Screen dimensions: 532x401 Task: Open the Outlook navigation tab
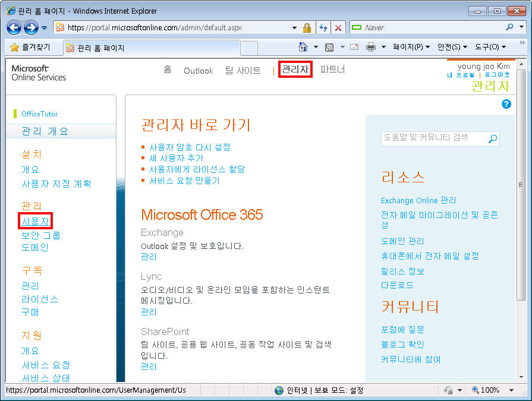(199, 71)
